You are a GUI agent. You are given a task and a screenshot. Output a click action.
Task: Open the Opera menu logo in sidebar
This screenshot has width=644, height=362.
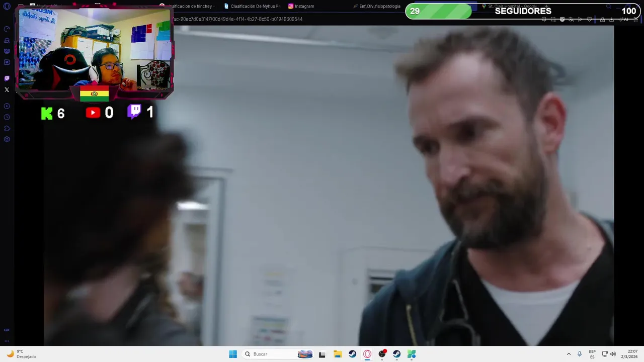tap(7, 7)
